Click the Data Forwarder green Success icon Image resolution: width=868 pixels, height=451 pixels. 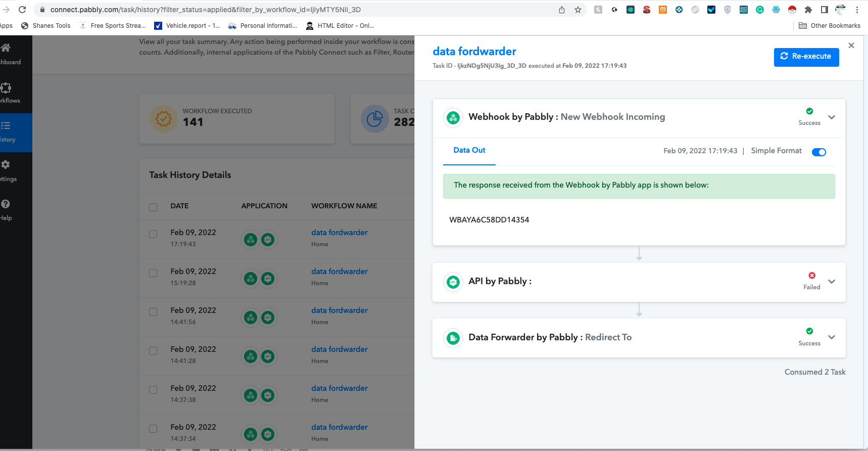pyautogui.click(x=810, y=331)
